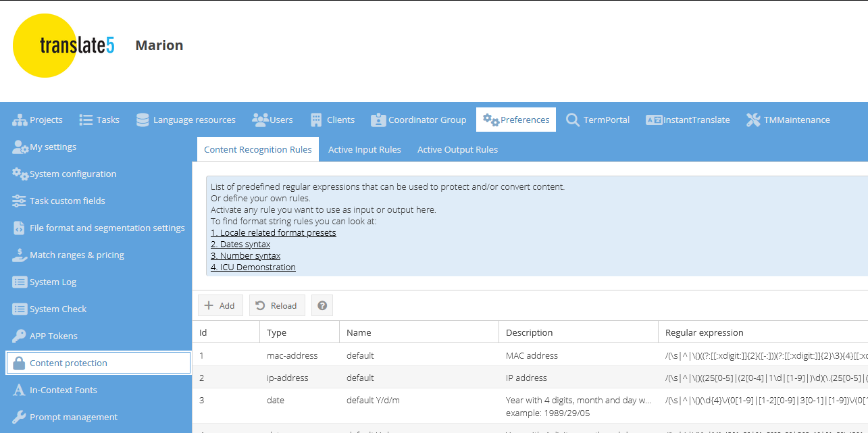Click the Preferences gears icon
The image size is (868, 433).
coord(491,120)
